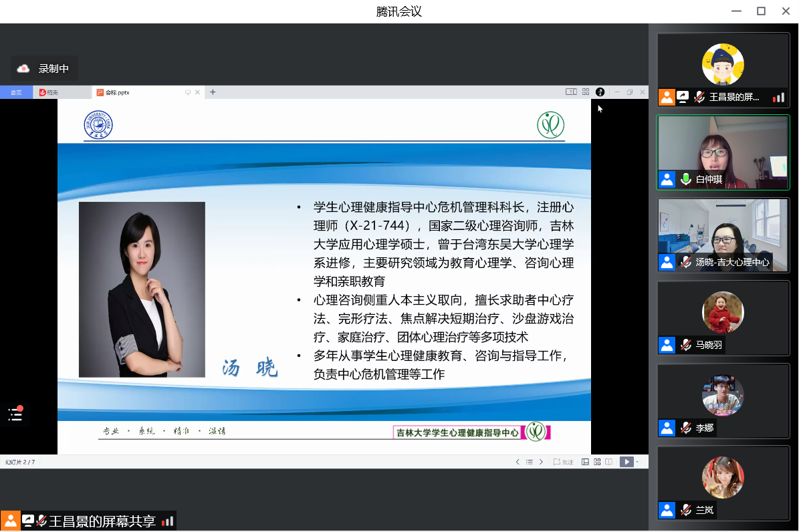
Task: Go to the next slide arrow
Action: click(x=542, y=462)
